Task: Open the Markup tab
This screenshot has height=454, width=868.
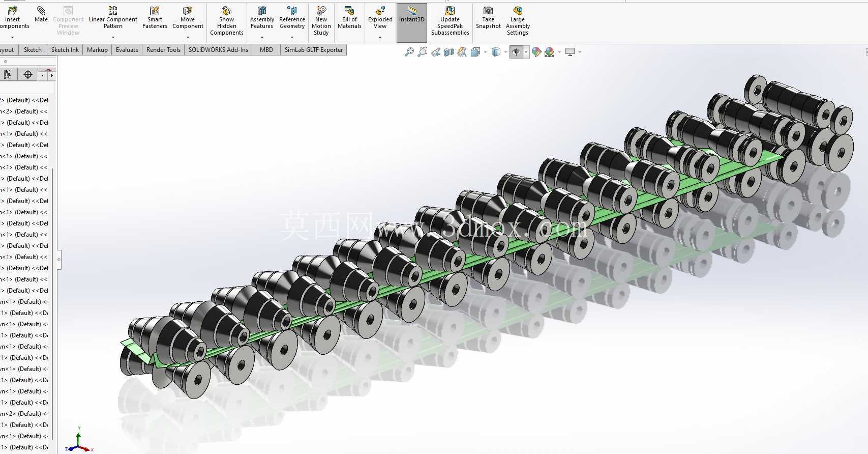Action: tap(97, 50)
